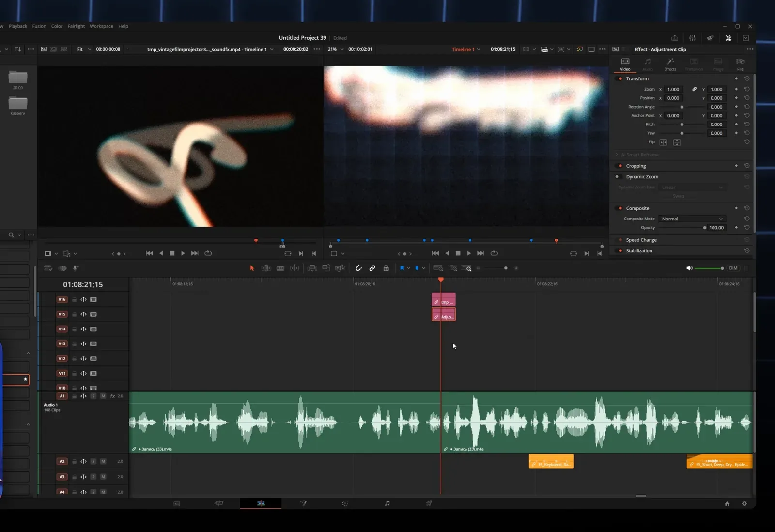Select the Trim Edit mode tool
Viewport: 775px width, 532px height.
(266, 268)
